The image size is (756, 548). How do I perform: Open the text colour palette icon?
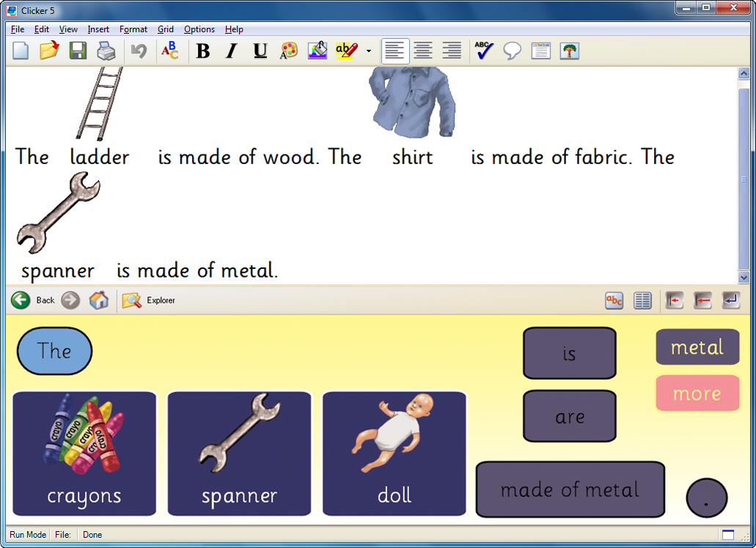point(289,51)
